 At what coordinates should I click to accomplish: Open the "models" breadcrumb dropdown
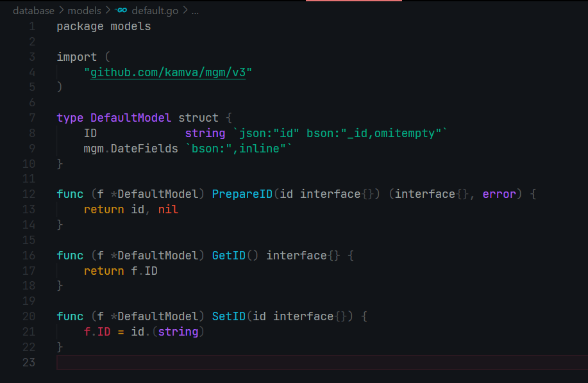pyautogui.click(x=83, y=10)
